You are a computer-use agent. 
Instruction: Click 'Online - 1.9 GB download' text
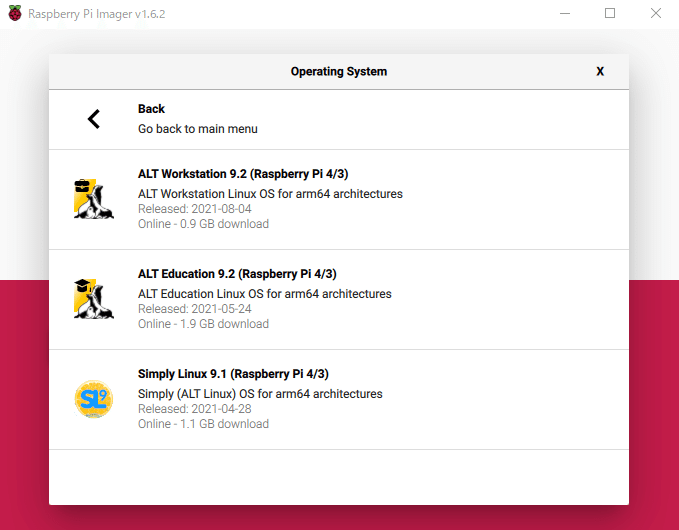(x=204, y=324)
